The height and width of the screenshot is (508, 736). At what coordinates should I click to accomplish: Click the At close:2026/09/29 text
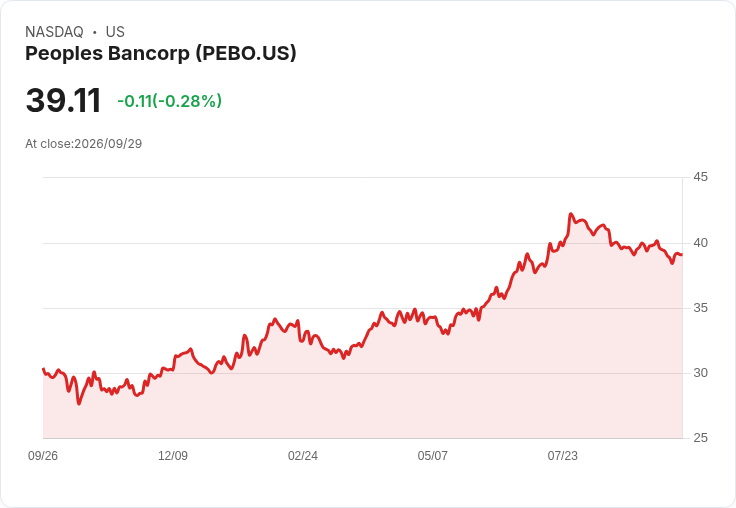coord(84,144)
